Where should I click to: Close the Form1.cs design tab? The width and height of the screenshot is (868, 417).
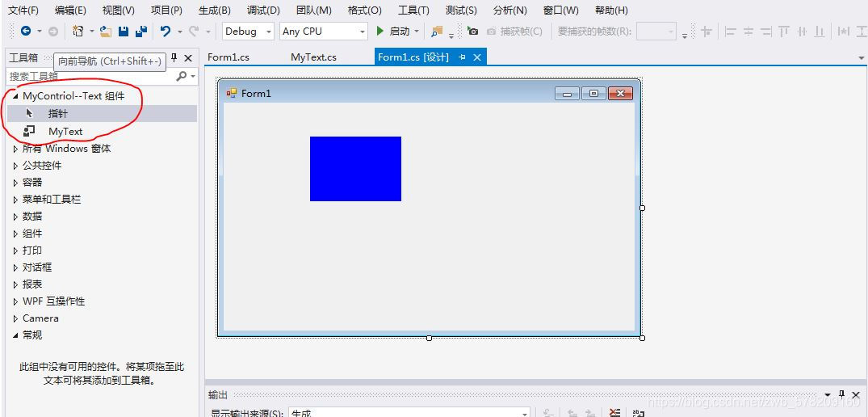coord(477,57)
